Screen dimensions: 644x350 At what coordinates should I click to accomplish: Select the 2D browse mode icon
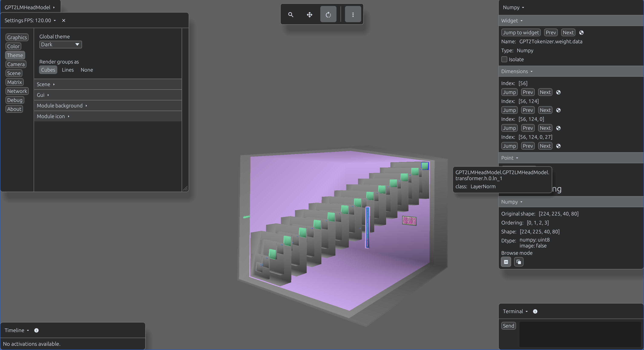(x=506, y=262)
